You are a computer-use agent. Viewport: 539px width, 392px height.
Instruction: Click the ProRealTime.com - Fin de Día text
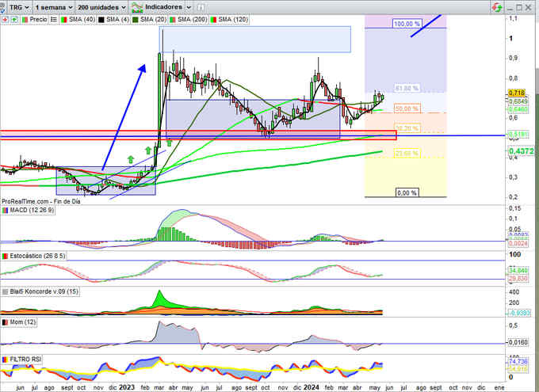[41, 201]
